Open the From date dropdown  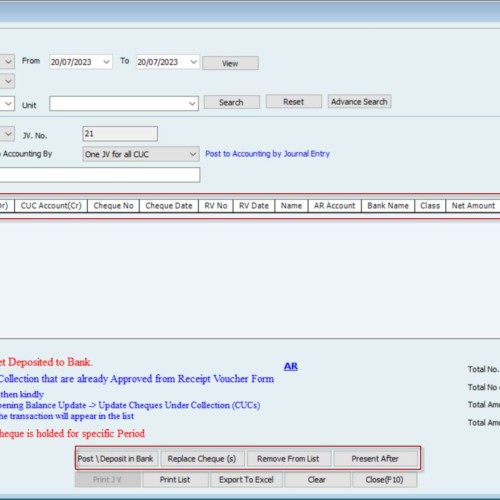106,62
